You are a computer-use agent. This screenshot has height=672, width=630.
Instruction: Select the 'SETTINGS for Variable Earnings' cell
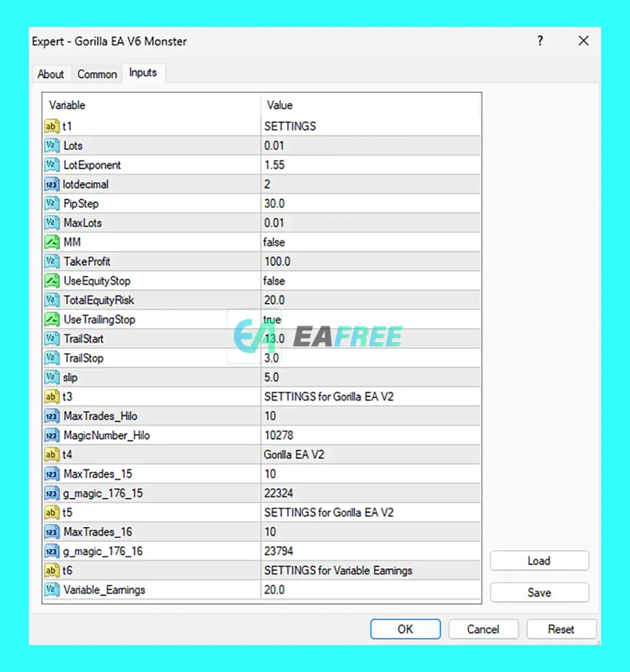point(371,571)
